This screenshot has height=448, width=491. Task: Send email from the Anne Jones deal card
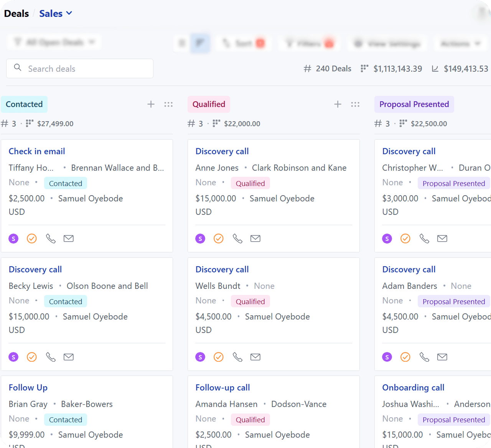(255, 239)
